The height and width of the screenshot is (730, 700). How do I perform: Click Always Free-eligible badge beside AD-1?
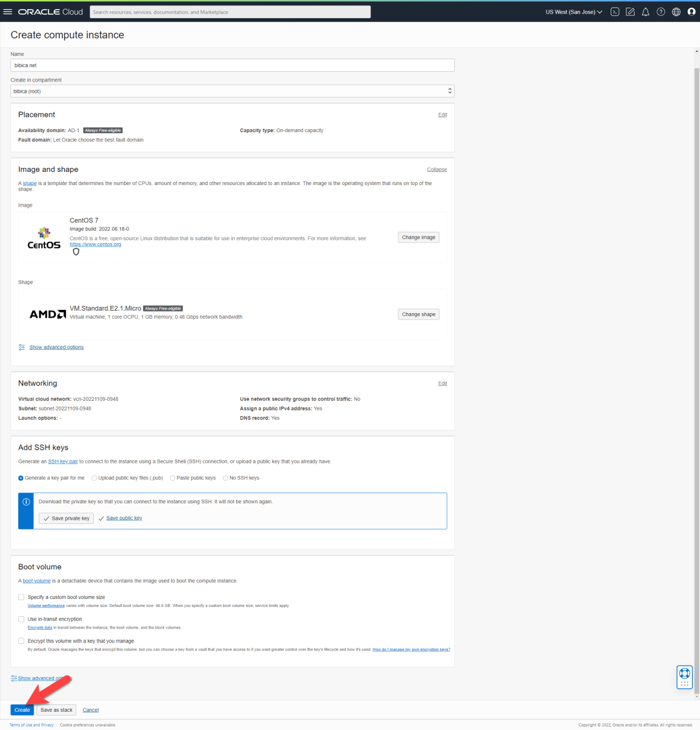coord(103,130)
